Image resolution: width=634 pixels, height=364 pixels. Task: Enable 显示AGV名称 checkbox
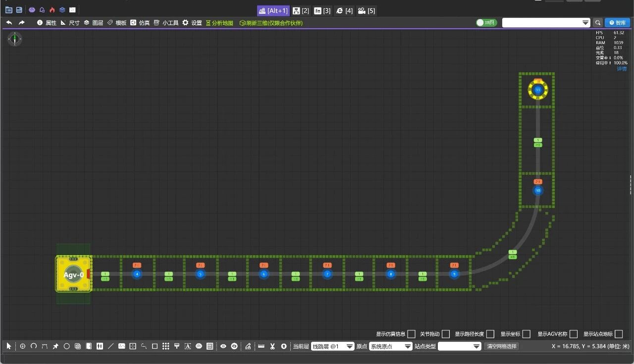(574, 334)
